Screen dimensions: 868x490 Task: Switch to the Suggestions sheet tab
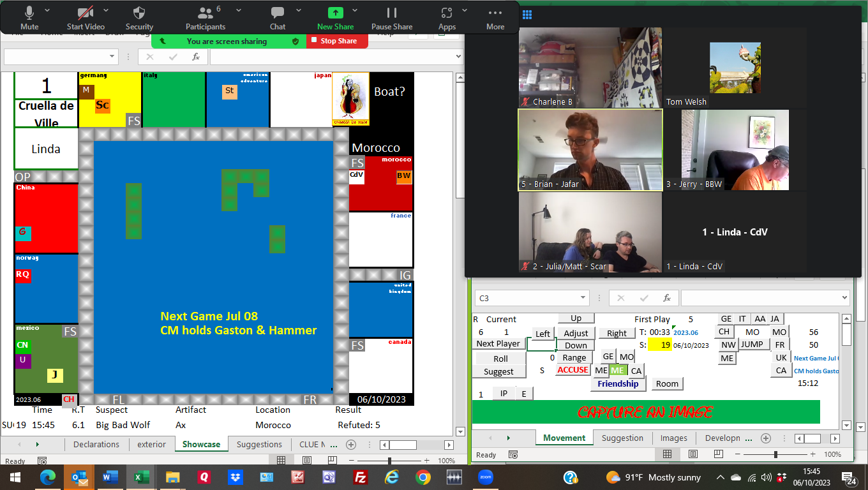pyautogui.click(x=259, y=444)
